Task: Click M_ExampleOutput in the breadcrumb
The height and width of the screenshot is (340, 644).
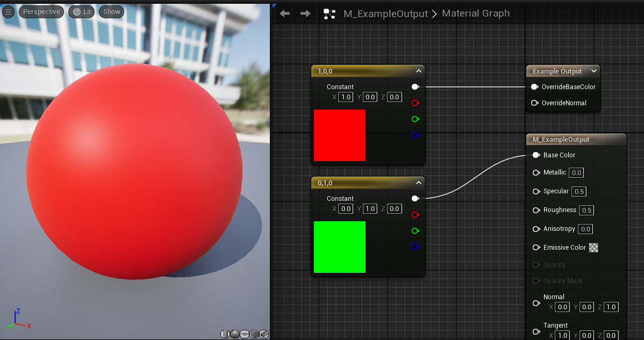Action: [385, 14]
